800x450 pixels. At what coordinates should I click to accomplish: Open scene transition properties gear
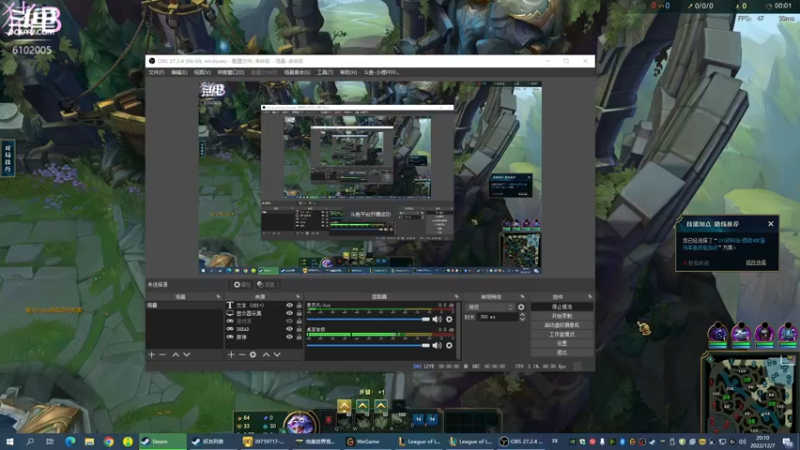click(x=521, y=307)
